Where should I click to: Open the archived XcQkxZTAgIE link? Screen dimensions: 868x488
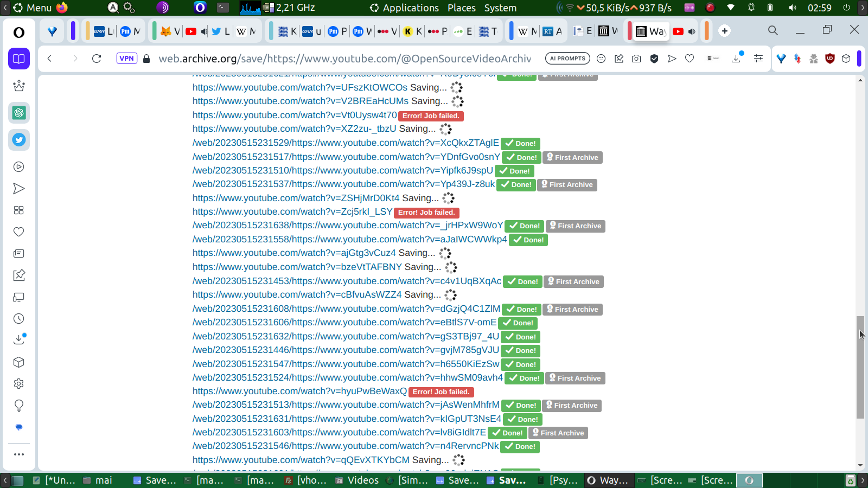[346, 143]
